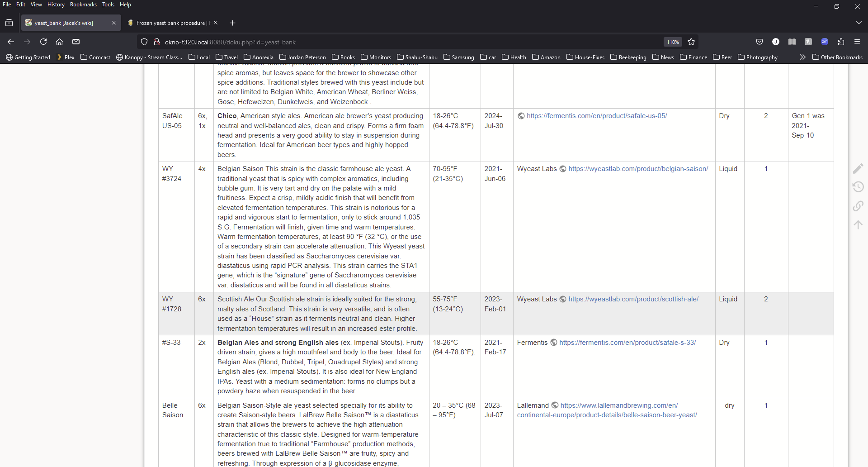The width and height of the screenshot is (868, 467).
Task: Close the yeast_bank tab
Action: coord(114,23)
